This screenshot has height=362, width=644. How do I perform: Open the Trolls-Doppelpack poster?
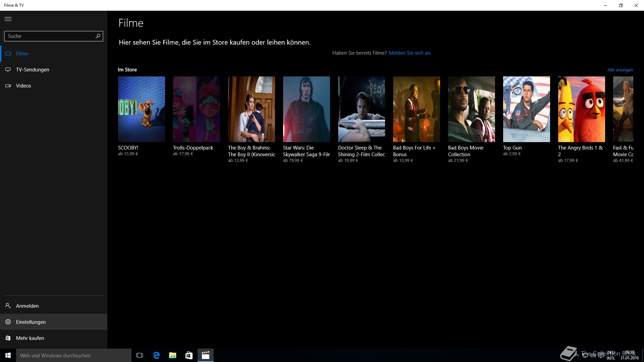point(197,109)
